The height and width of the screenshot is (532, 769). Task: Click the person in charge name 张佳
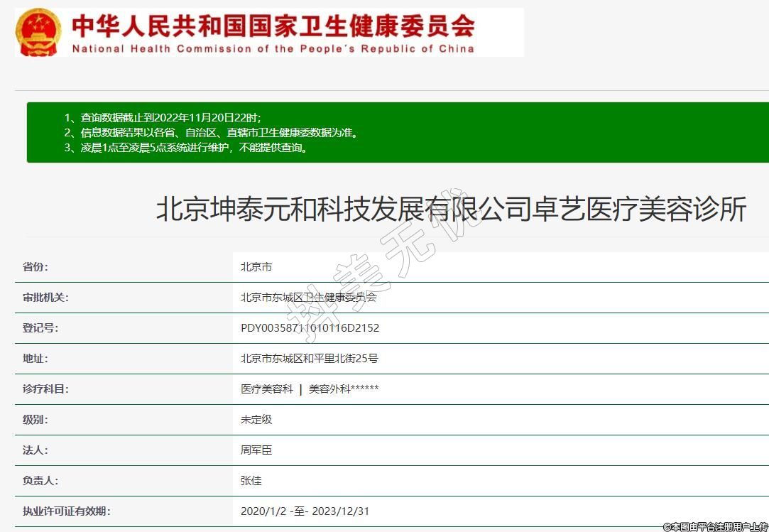(x=251, y=481)
